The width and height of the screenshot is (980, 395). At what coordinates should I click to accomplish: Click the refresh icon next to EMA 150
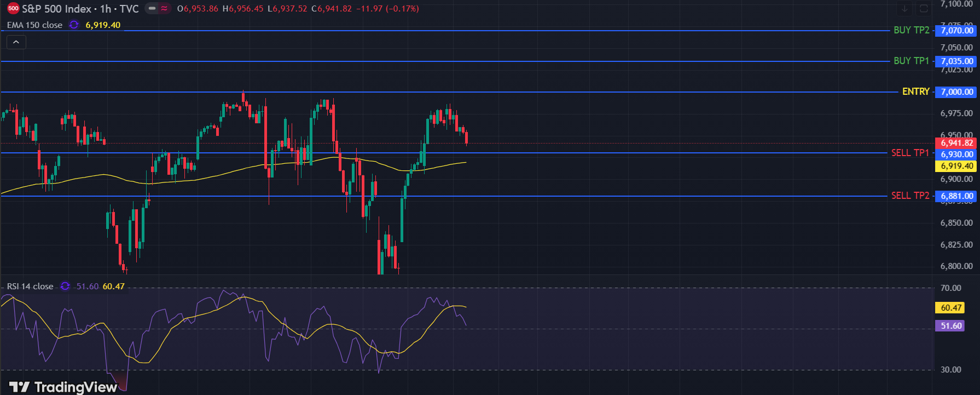74,25
